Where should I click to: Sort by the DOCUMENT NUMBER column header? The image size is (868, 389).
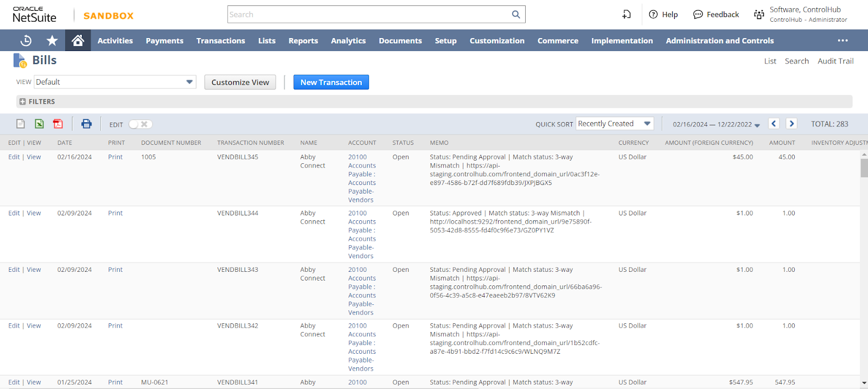pos(171,143)
